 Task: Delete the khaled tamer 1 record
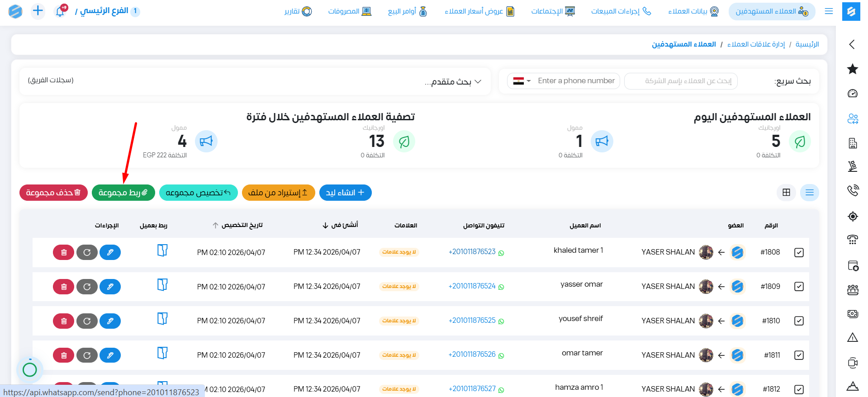(64, 252)
